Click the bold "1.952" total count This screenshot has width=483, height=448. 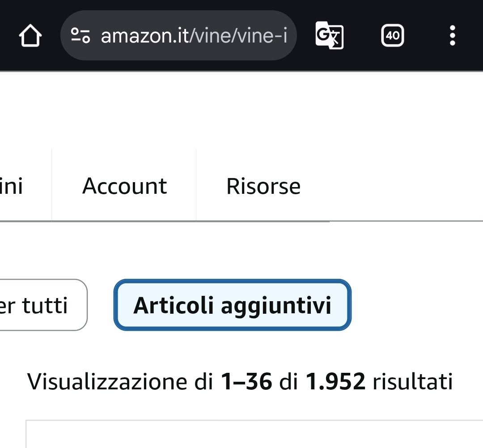[335, 382]
